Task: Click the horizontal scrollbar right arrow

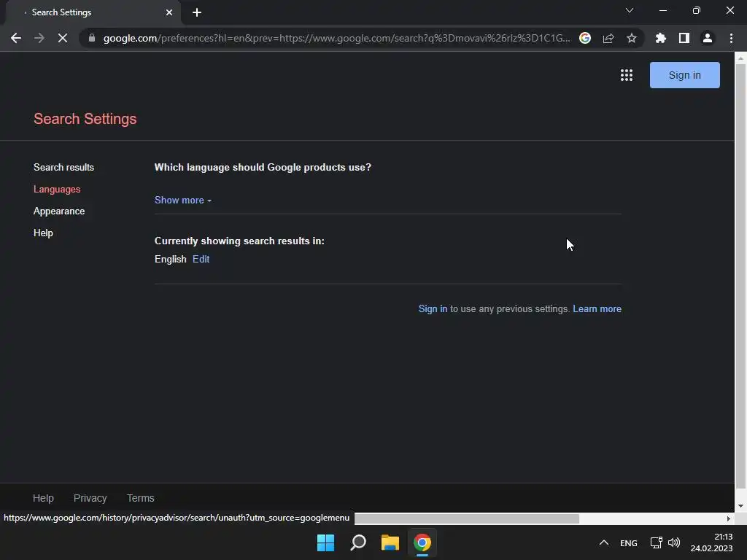Action: tap(729, 518)
